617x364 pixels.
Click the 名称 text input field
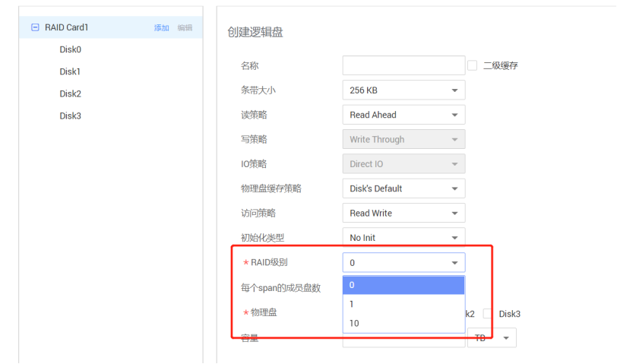[403, 66]
